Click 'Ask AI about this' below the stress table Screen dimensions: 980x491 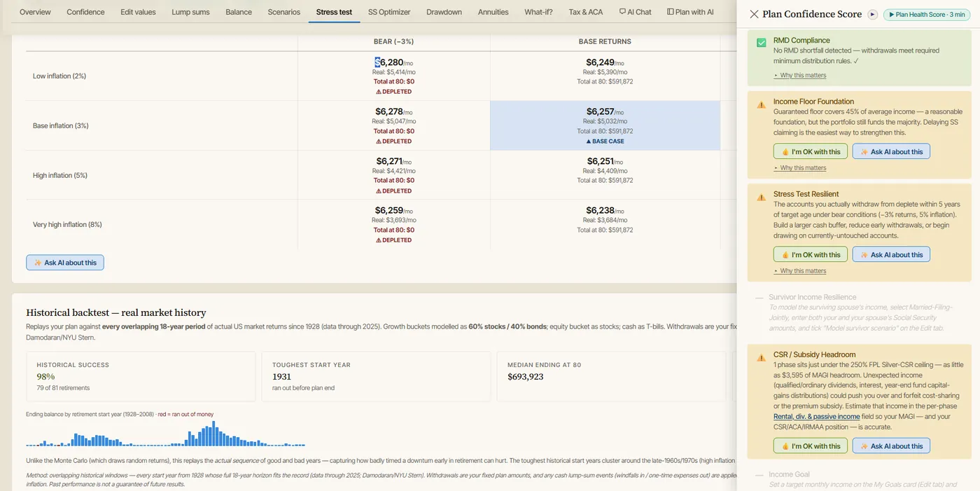click(65, 263)
